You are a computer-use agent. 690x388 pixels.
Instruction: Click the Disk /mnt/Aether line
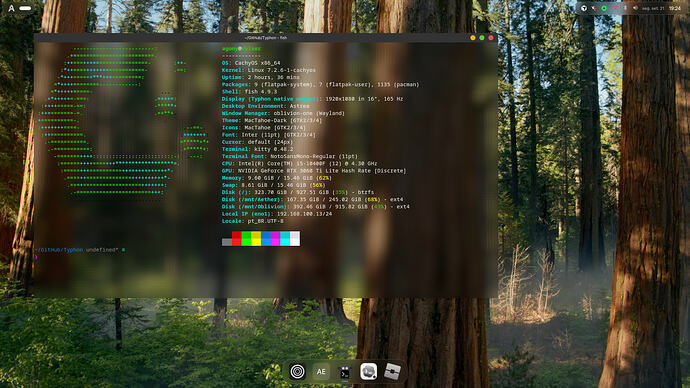[x=312, y=199]
